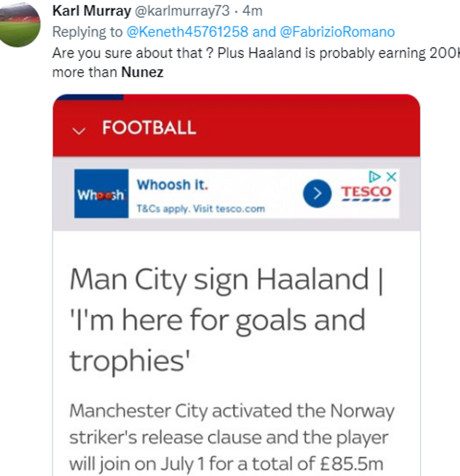
Task: Select the FOOTBALL section label
Action: tap(149, 128)
